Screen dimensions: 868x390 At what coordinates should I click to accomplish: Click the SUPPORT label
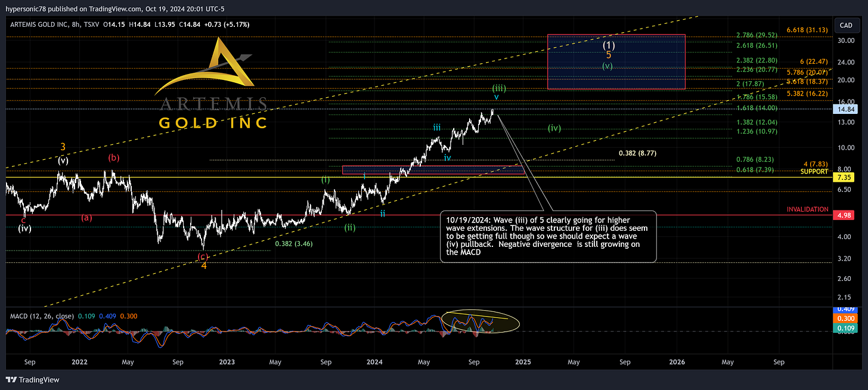tap(815, 171)
